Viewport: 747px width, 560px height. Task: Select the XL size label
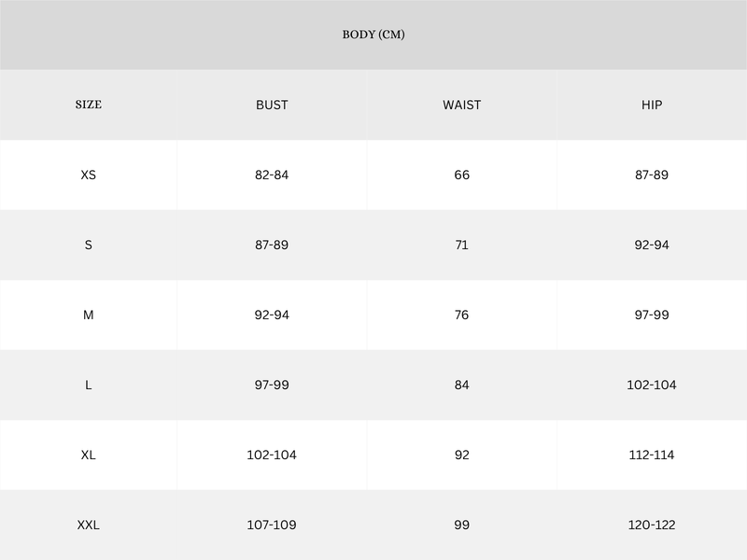coord(89,455)
